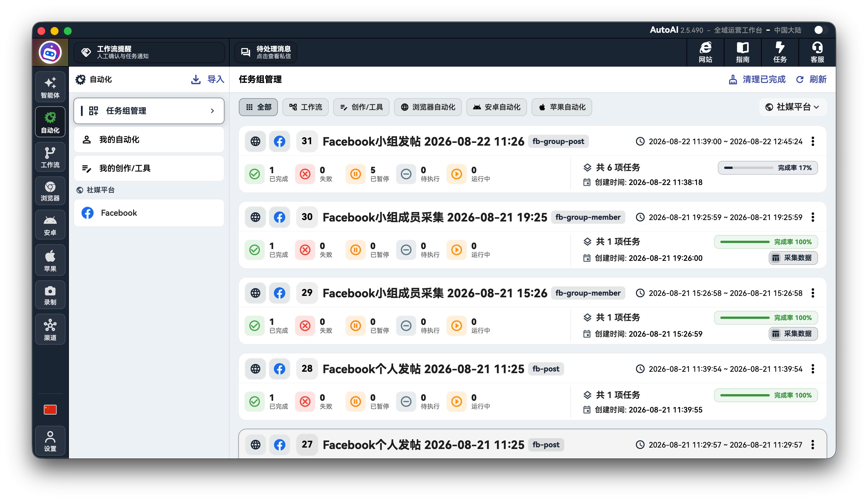The height and width of the screenshot is (501, 868).
Task: Expand the 任务组管理 chevron
Action: [x=212, y=111]
